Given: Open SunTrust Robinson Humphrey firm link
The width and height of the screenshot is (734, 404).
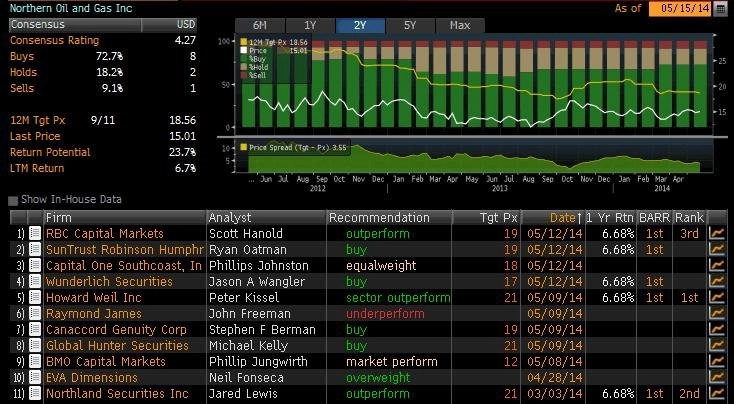Looking at the screenshot, I should (x=125, y=249).
